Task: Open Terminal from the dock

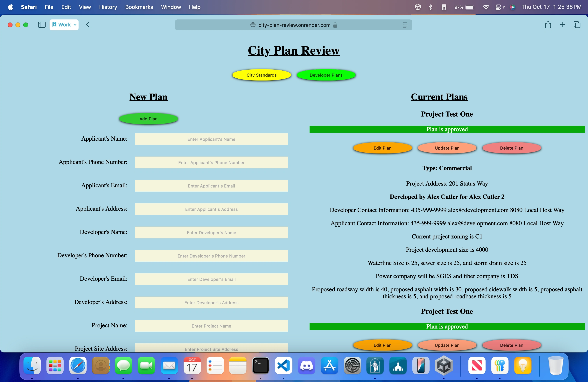Action: 260,365
